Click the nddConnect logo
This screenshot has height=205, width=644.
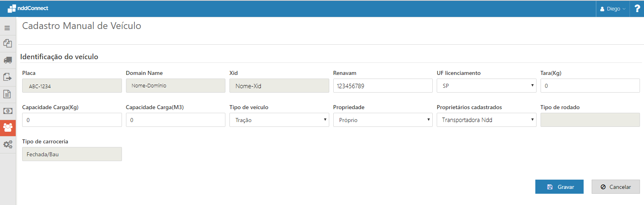coord(28,8)
